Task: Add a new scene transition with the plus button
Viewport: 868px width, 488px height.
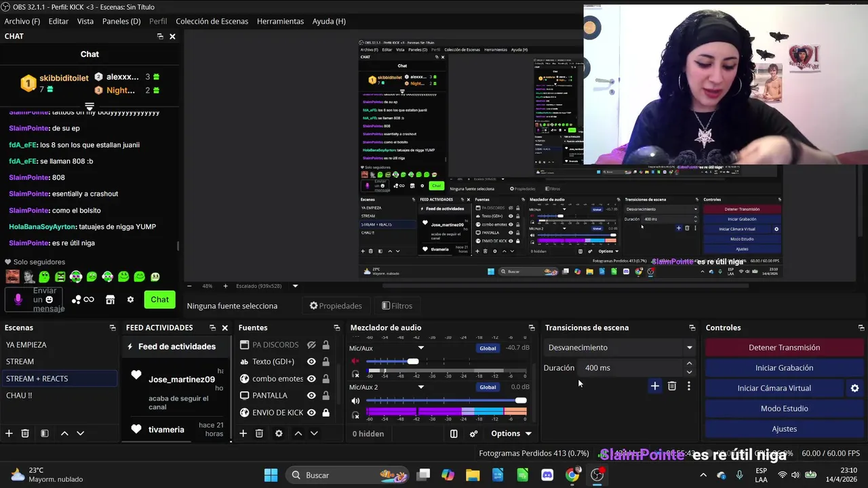Action: point(654,386)
